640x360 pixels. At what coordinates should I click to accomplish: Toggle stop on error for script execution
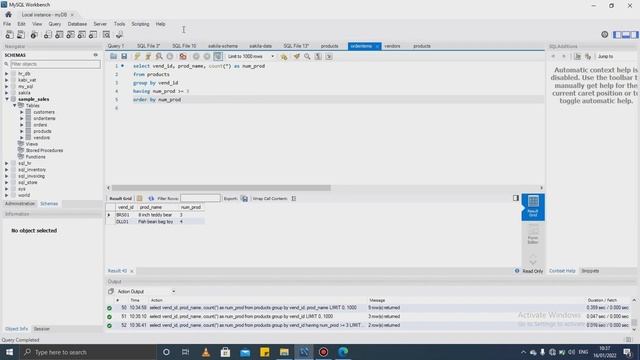click(x=183, y=56)
